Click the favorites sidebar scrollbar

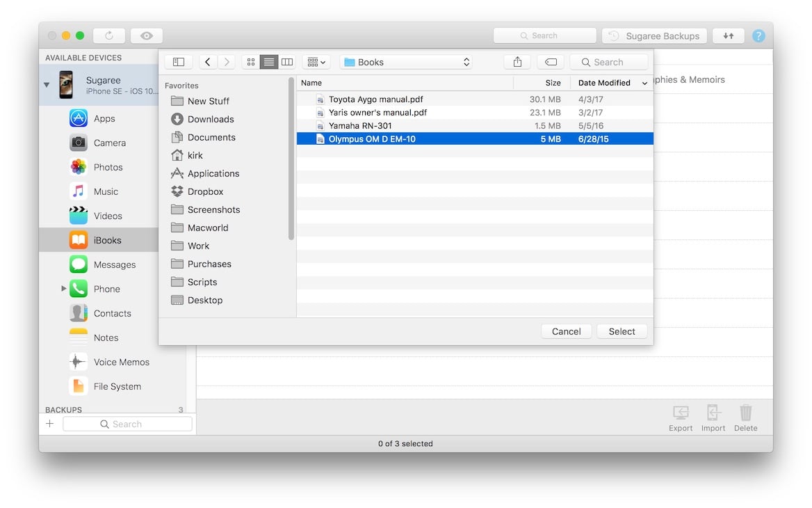[291, 159]
